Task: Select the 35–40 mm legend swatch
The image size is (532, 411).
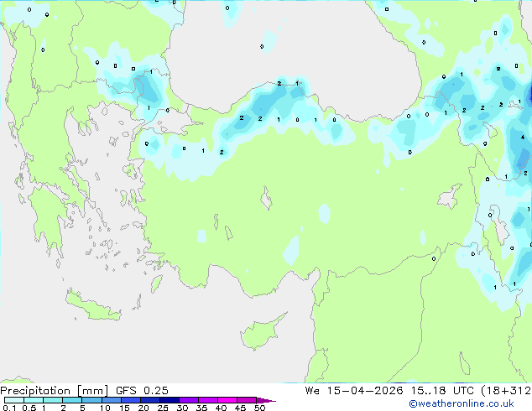Action: coord(208,400)
